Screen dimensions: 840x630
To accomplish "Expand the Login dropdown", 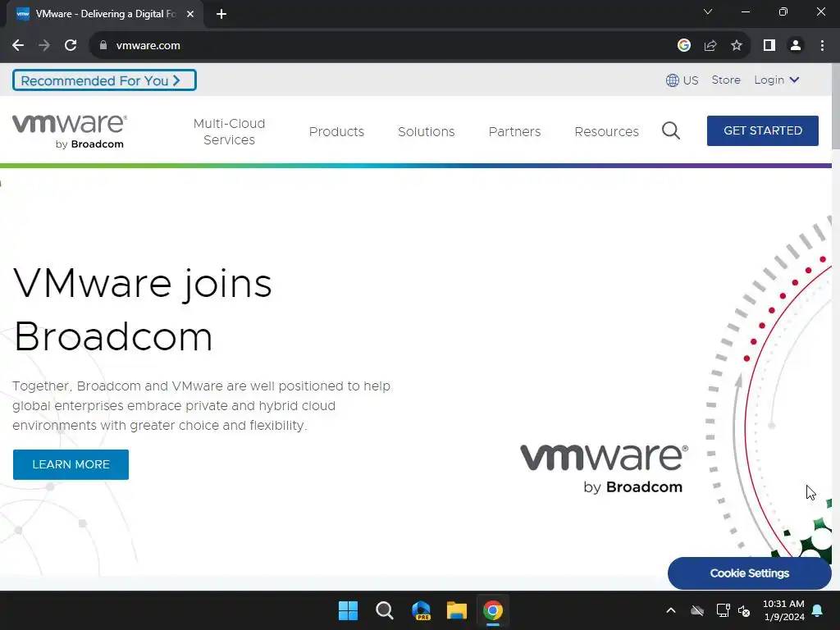I will coord(777,80).
